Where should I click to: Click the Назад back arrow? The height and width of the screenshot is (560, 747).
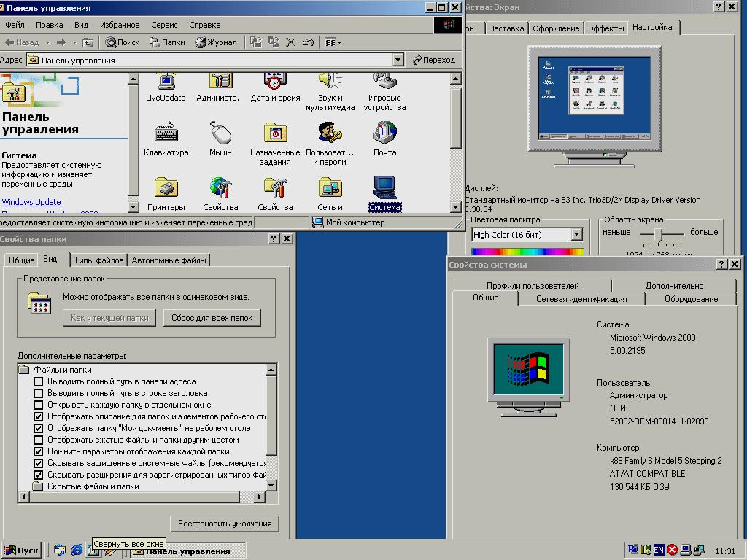coord(22,42)
